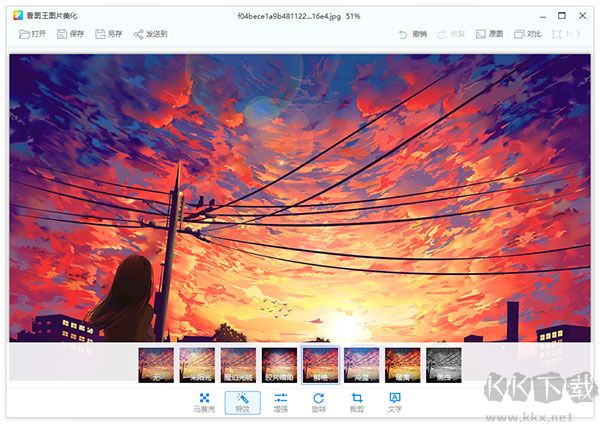
Task: Select the 裁剪 crop tool
Action: (357, 403)
